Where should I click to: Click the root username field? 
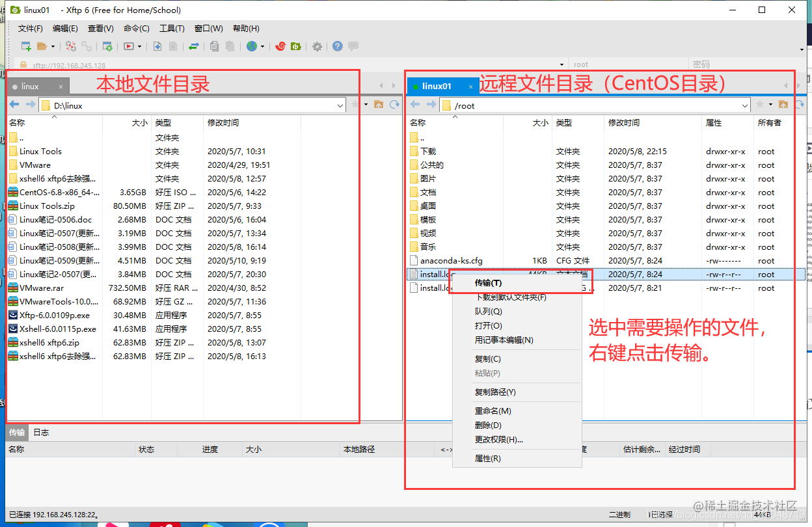pyautogui.click(x=629, y=64)
